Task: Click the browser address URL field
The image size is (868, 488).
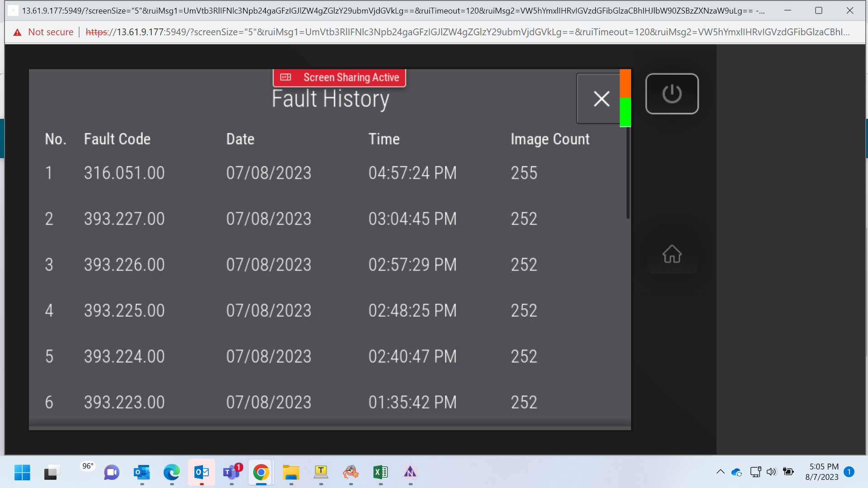Action: click(x=467, y=32)
